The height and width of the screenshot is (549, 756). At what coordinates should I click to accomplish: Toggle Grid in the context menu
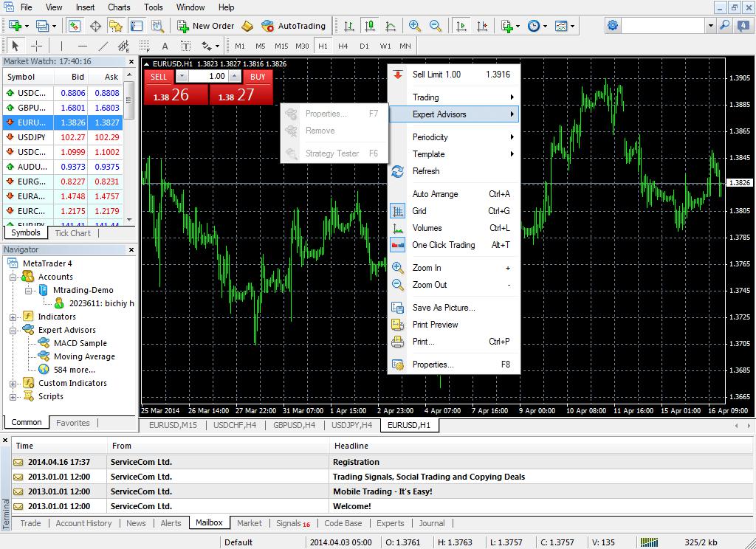[454, 210]
